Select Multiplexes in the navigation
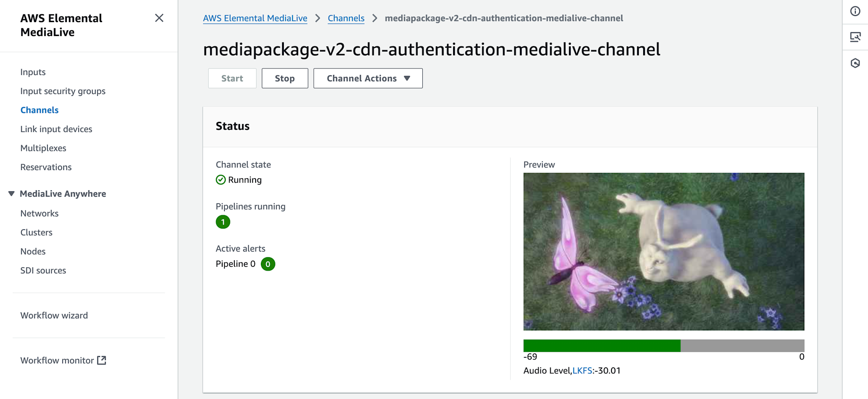 tap(43, 148)
